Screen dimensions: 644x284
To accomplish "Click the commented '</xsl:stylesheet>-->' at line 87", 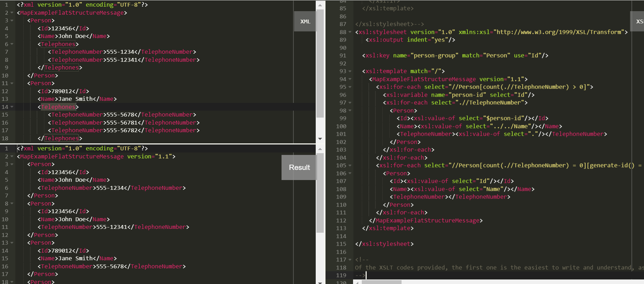I will tap(389, 24).
